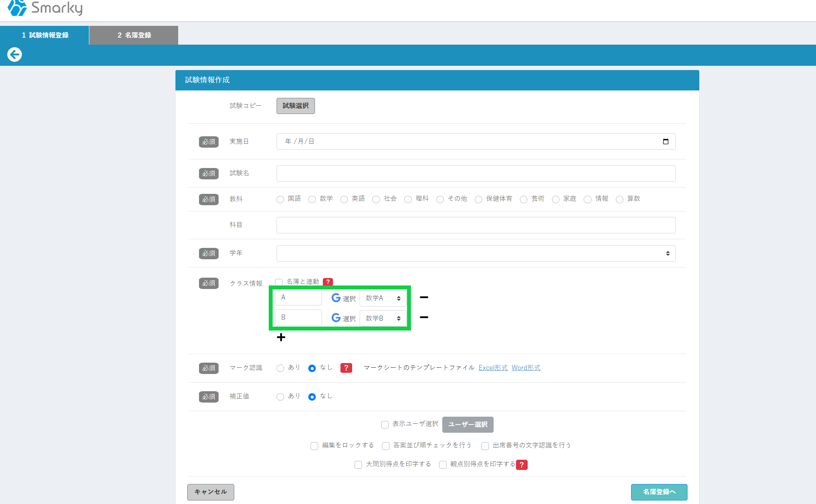Set マーク認識 to なし
816x504 pixels.
(x=312, y=368)
